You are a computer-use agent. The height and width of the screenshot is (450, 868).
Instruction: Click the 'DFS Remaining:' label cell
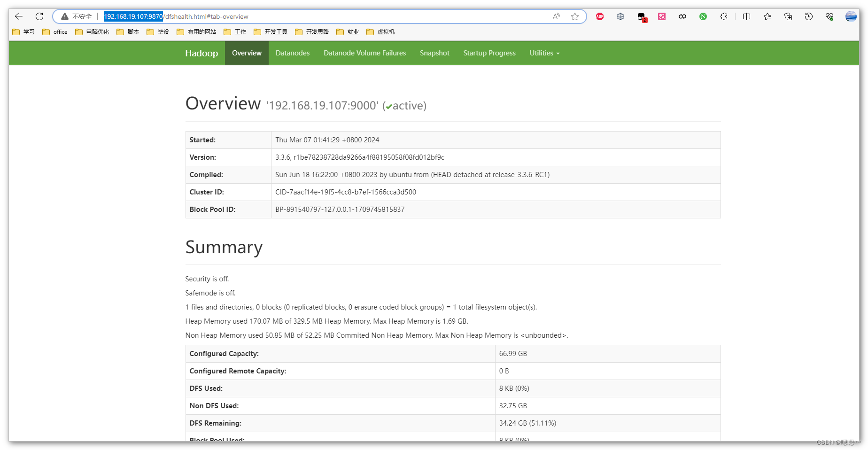[340, 423]
